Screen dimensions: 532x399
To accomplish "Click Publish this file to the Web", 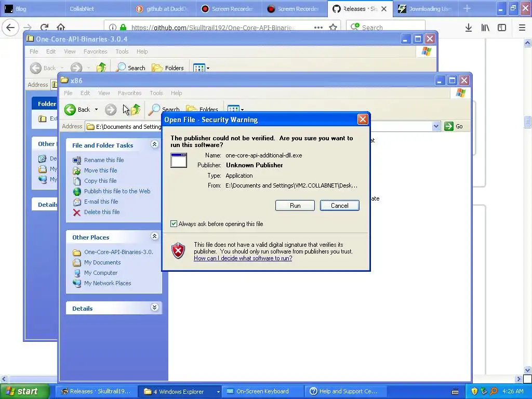I will click(x=117, y=191).
